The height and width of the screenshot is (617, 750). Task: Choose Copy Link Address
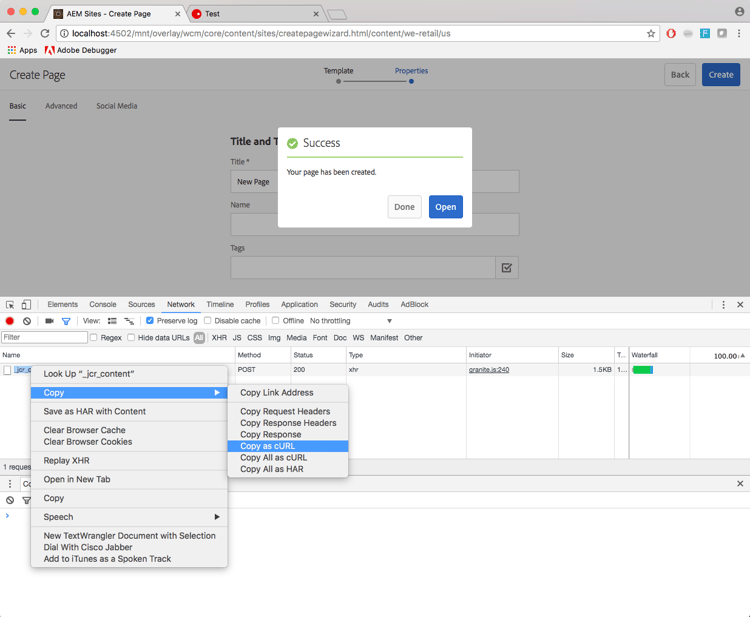[x=288, y=393]
